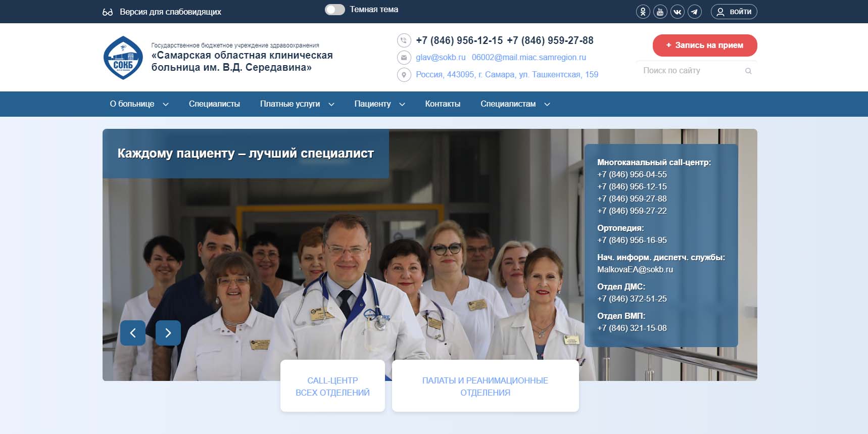Click the search magnifier icon
The image size is (868, 434).
(748, 71)
